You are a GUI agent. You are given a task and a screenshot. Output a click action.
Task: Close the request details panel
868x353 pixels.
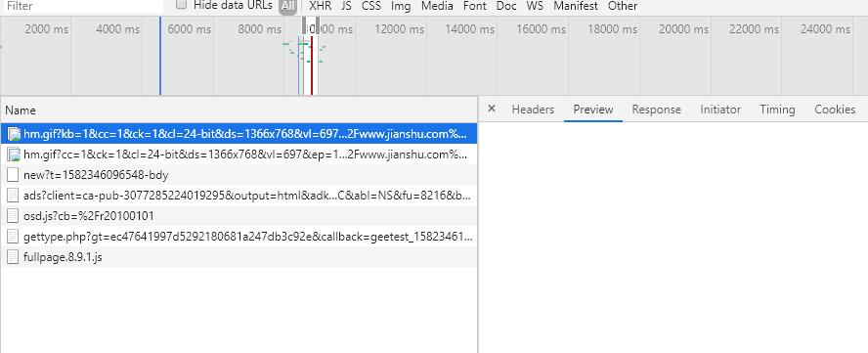[491, 109]
